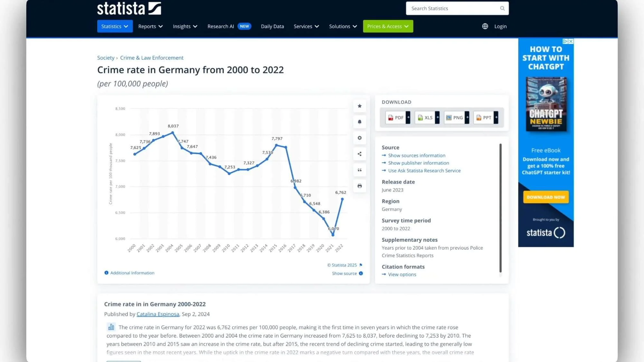Viewport: 644px width, 362px height.
Task: Expand the Statistics dropdown menu
Action: 115,26
